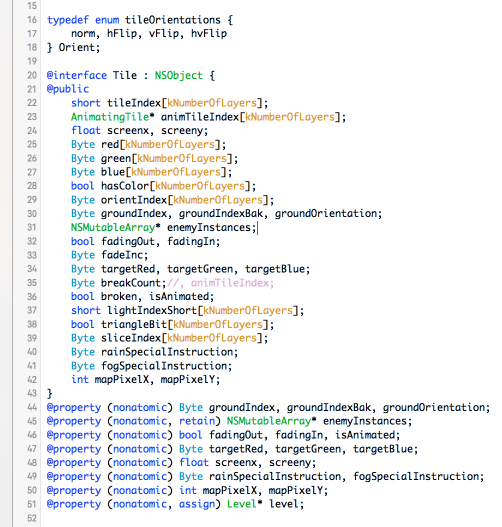Image resolution: width=502 pixels, height=527 pixels.
Task: Click vFlip enum value
Action: [x=164, y=34]
